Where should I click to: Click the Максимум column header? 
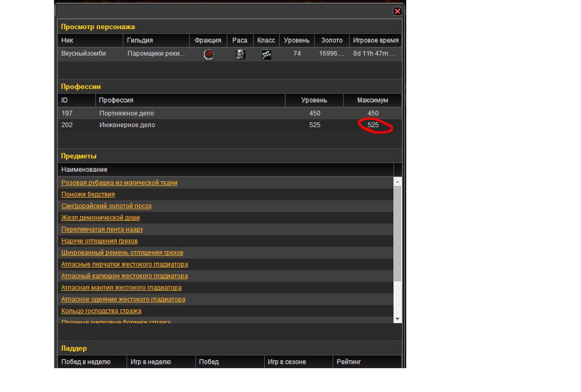click(x=372, y=101)
